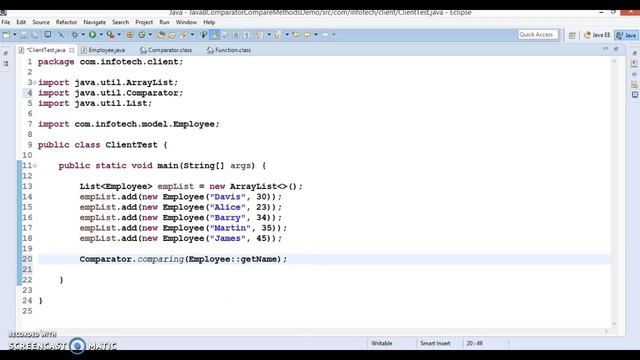Click the import java.util.Comparator line
640x360 pixels.
(111, 93)
